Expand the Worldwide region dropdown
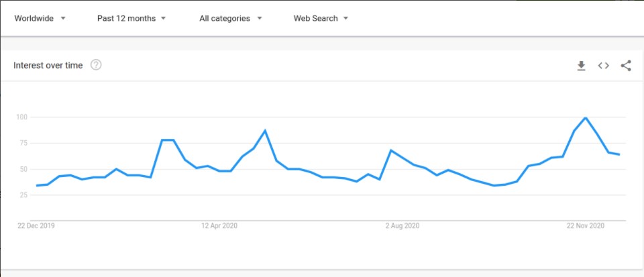The width and height of the screenshot is (644, 277). tap(40, 18)
